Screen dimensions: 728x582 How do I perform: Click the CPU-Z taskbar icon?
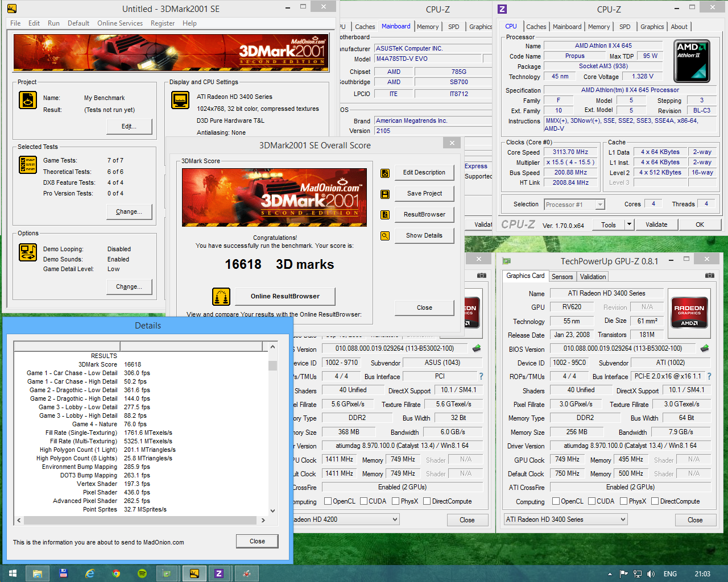pyautogui.click(x=219, y=573)
